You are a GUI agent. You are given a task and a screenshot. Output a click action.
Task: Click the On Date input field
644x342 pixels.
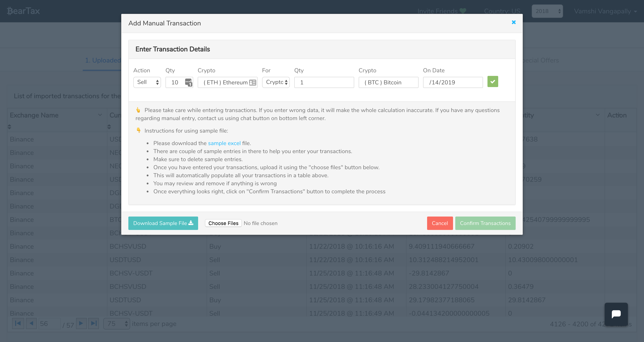coord(453,82)
